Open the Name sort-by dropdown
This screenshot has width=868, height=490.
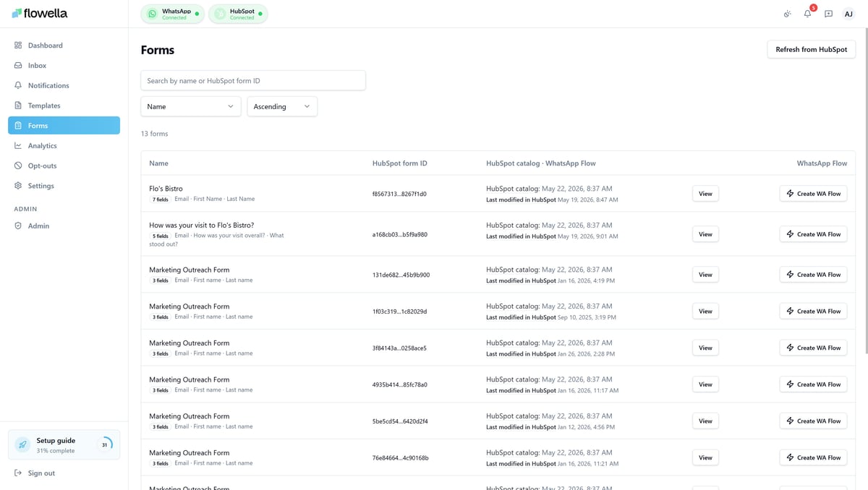pos(191,106)
